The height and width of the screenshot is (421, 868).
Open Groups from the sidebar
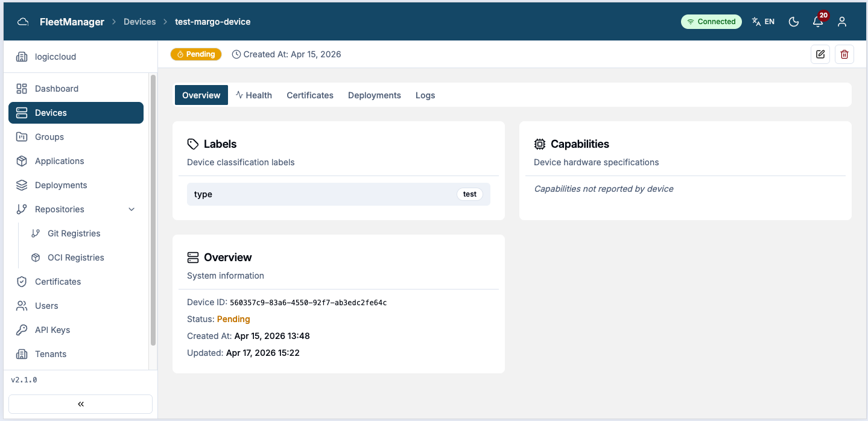[76, 137]
